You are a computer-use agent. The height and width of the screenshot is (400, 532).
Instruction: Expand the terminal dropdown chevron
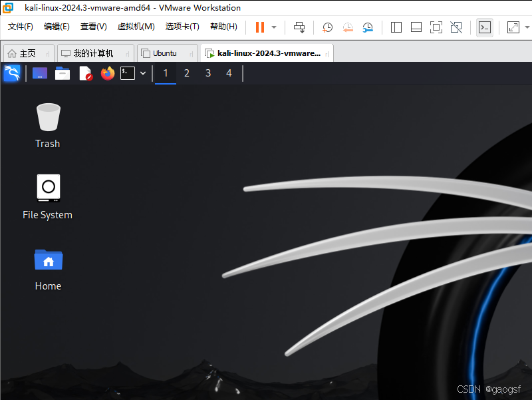coord(143,73)
